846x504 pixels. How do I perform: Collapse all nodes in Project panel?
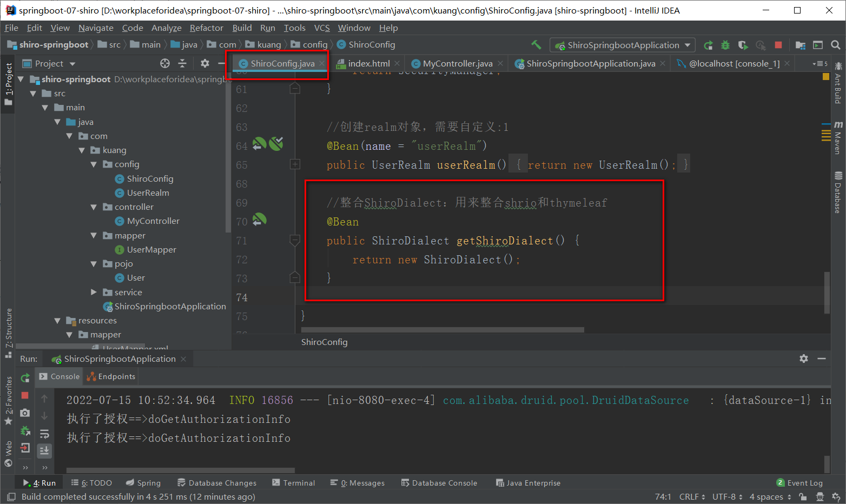pyautogui.click(x=182, y=63)
